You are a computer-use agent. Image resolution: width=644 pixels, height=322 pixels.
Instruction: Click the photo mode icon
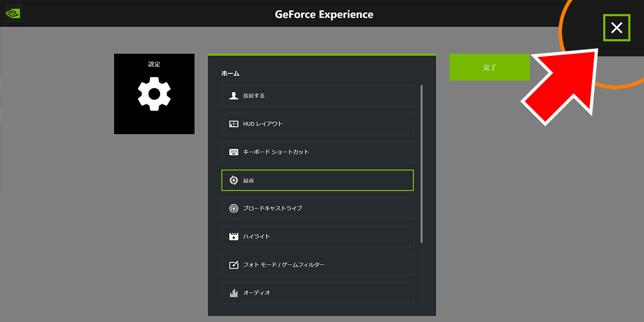pos(233,265)
